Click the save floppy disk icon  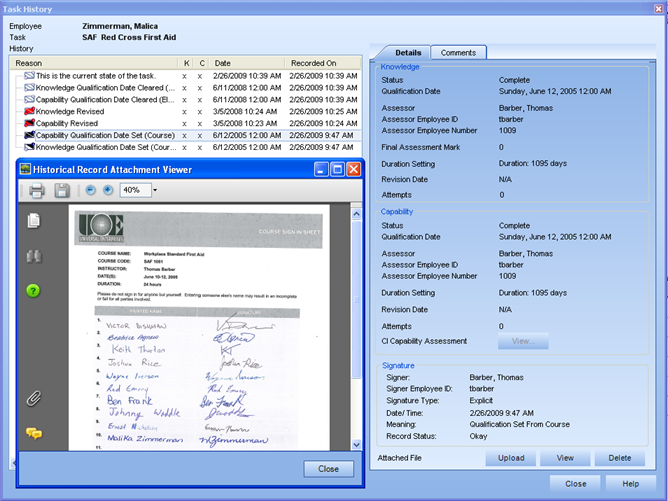[62, 190]
